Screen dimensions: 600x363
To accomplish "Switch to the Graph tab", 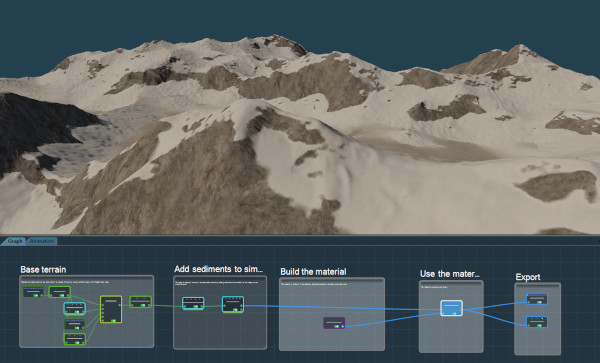I will 15,241.
